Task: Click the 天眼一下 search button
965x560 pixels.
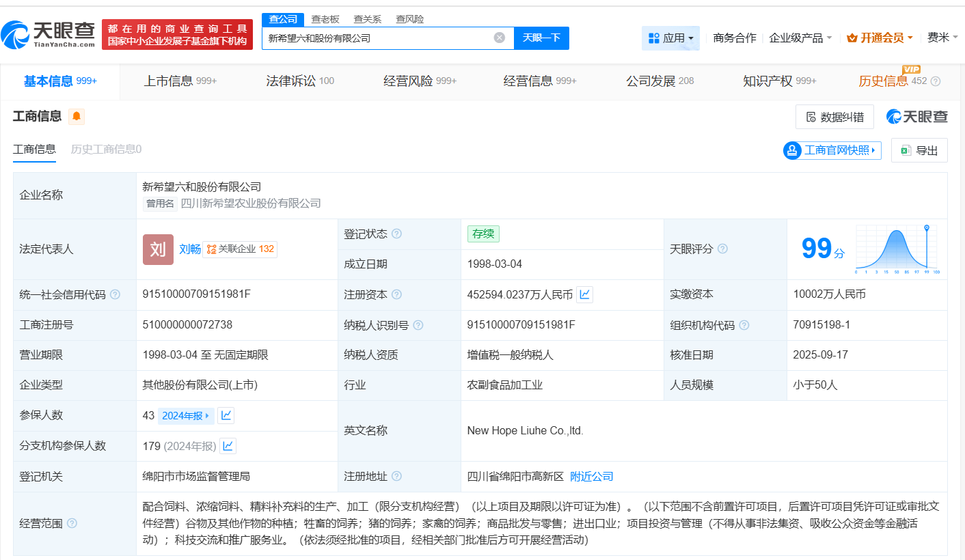Action: pyautogui.click(x=541, y=38)
